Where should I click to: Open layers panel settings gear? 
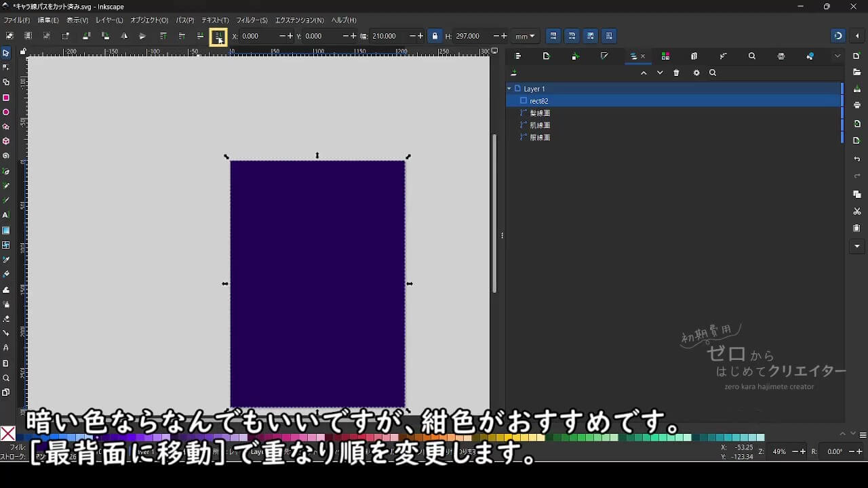(696, 73)
